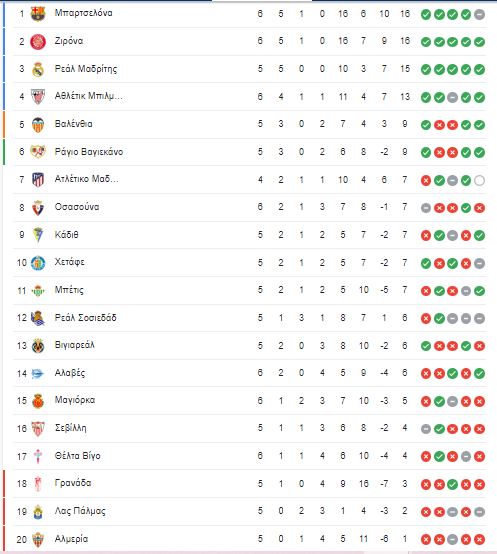Viewport: 497px width, 554px height.
Task: Select the Θέλτα Βίγο table row
Action: point(250,456)
